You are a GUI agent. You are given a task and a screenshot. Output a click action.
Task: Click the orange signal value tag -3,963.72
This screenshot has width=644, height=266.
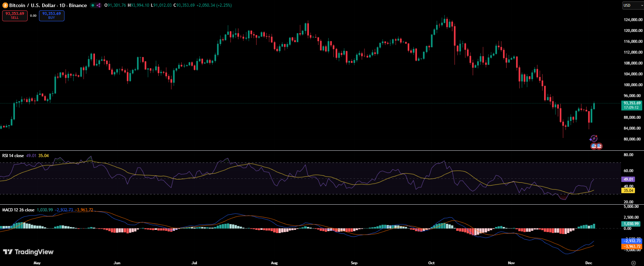(632, 246)
